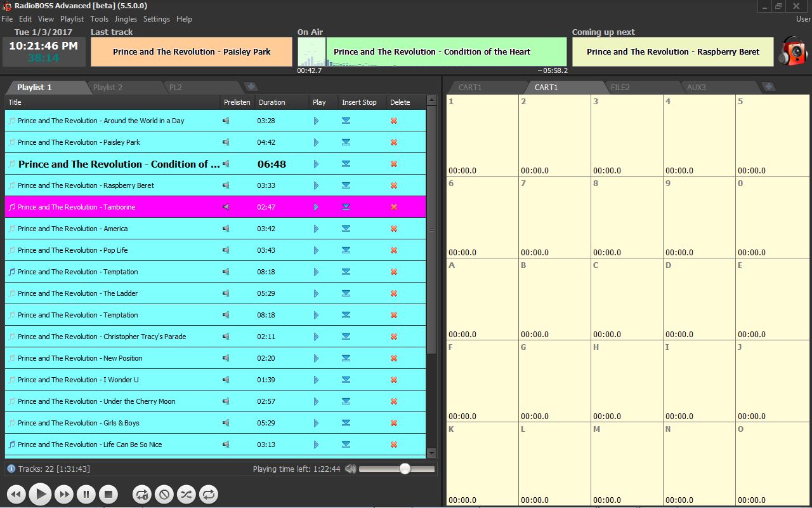Screen dimensions: 812x508
Task: Adjust the playlist volume slider
Action: point(397,469)
